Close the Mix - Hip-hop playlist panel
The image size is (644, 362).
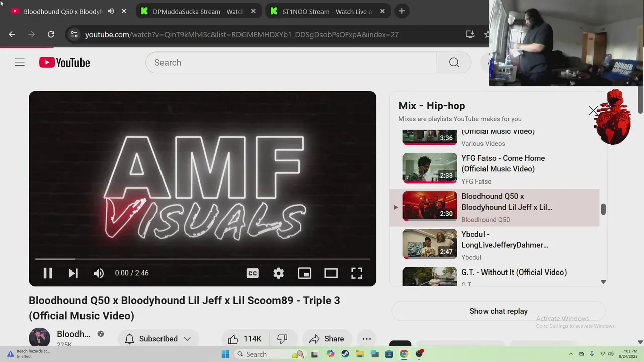(x=593, y=111)
